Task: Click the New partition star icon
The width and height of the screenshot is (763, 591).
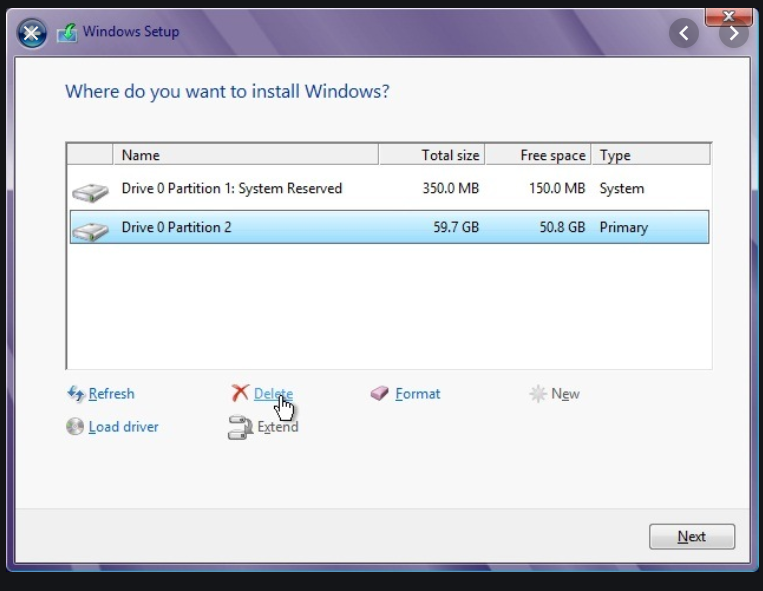Action: pyautogui.click(x=538, y=394)
